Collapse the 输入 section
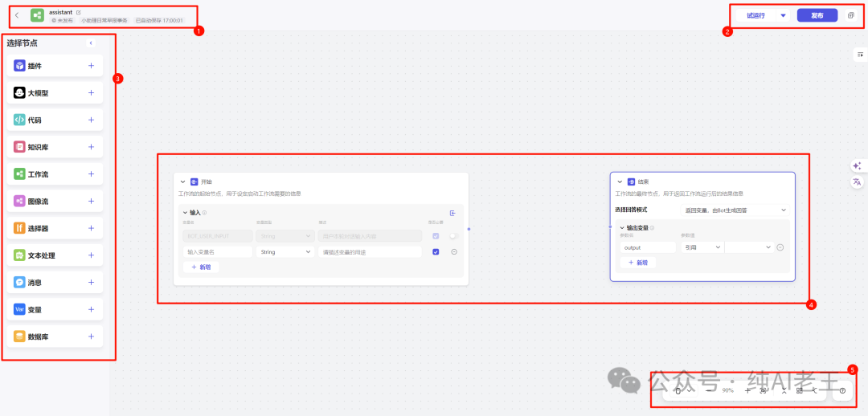The image size is (868, 416). [x=186, y=213]
